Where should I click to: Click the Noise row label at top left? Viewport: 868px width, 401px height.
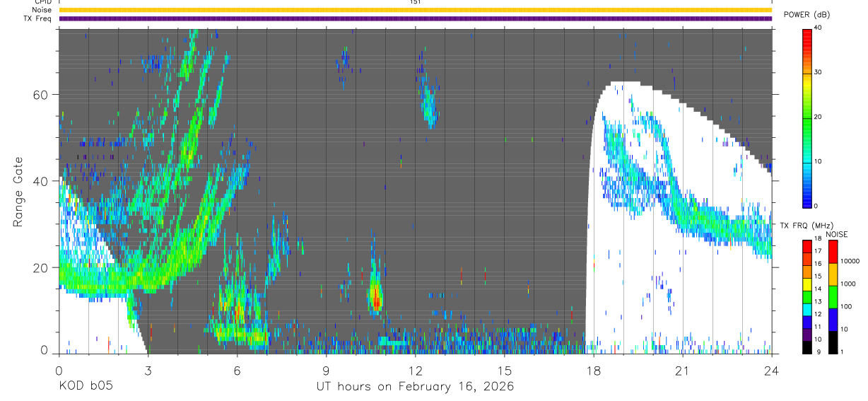coord(42,10)
